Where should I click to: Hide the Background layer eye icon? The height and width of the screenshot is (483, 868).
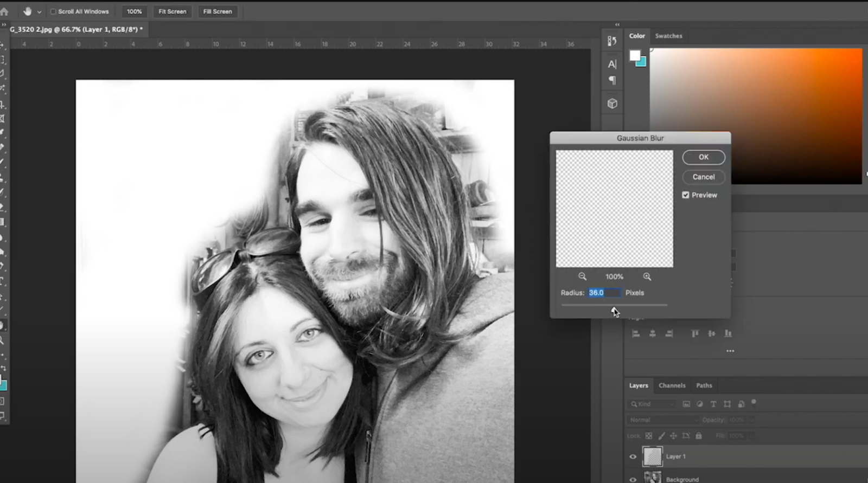633,479
